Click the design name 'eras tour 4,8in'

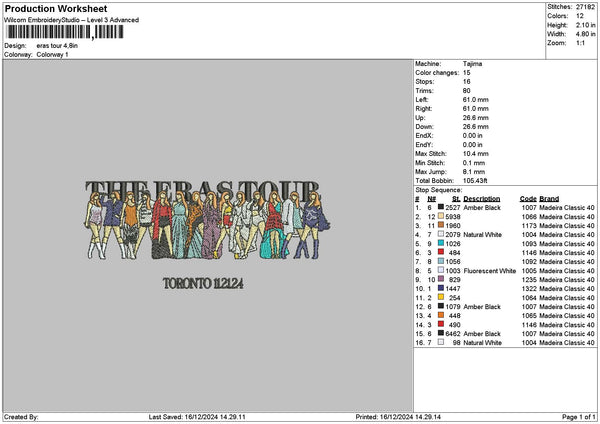(57, 46)
